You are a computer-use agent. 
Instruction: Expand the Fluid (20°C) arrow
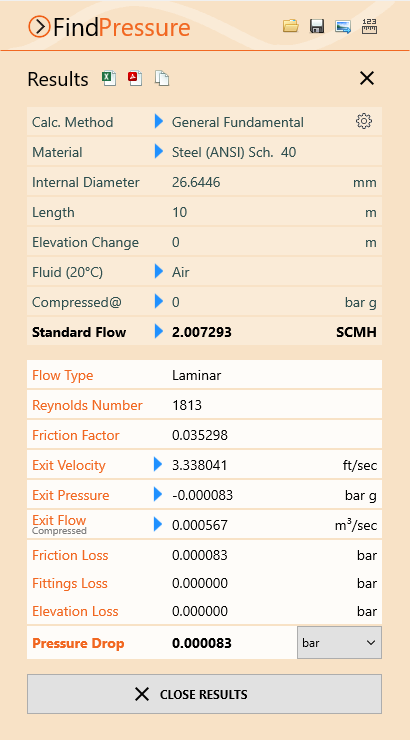[159, 271]
